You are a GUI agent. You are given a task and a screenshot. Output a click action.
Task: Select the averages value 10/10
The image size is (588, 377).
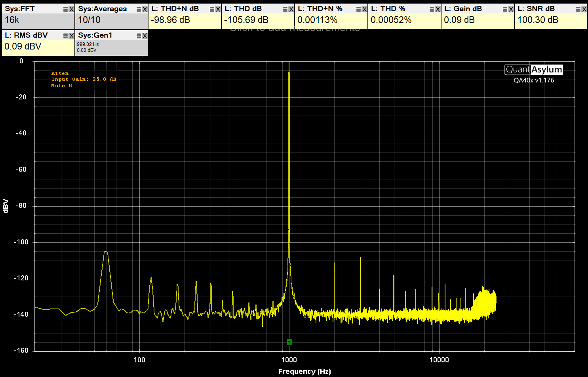[89, 20]
